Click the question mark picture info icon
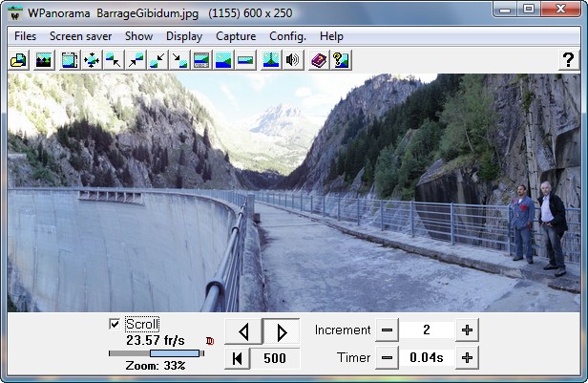This screenshot has height=383, width=588. [x=342, y=60]
